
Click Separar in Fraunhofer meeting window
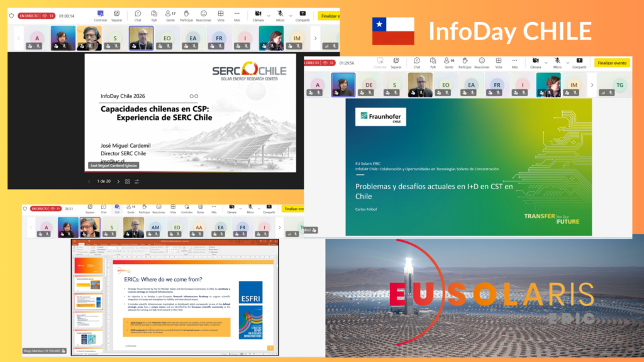click(396, 63)
